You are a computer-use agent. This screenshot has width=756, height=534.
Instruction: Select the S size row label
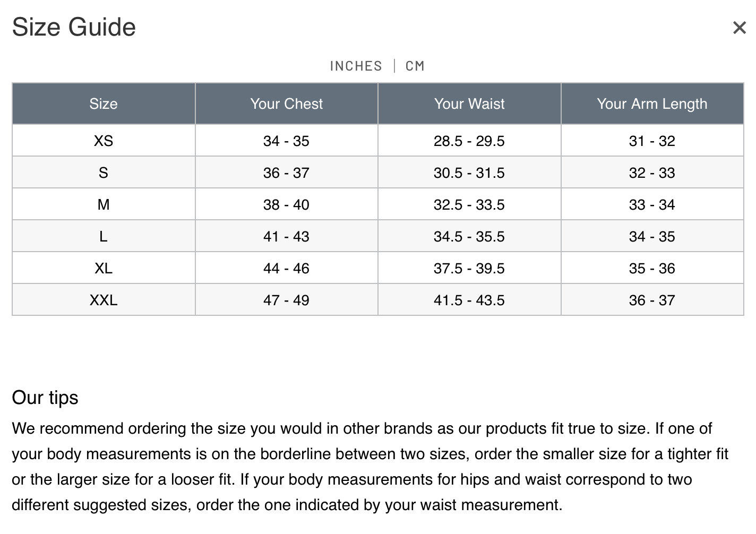[104, 173]
